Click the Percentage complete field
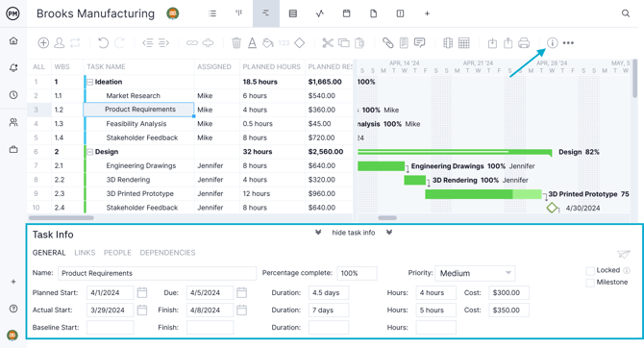 (x=357, y=273)
